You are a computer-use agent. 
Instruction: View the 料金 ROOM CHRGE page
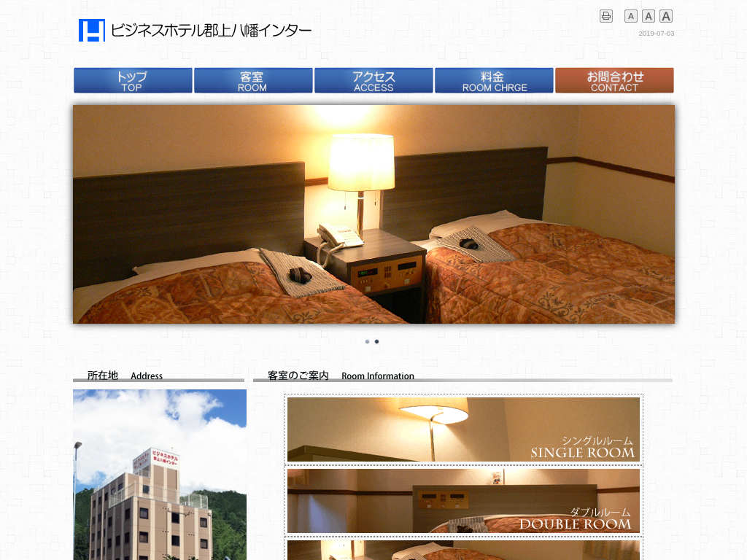(494, 80)
